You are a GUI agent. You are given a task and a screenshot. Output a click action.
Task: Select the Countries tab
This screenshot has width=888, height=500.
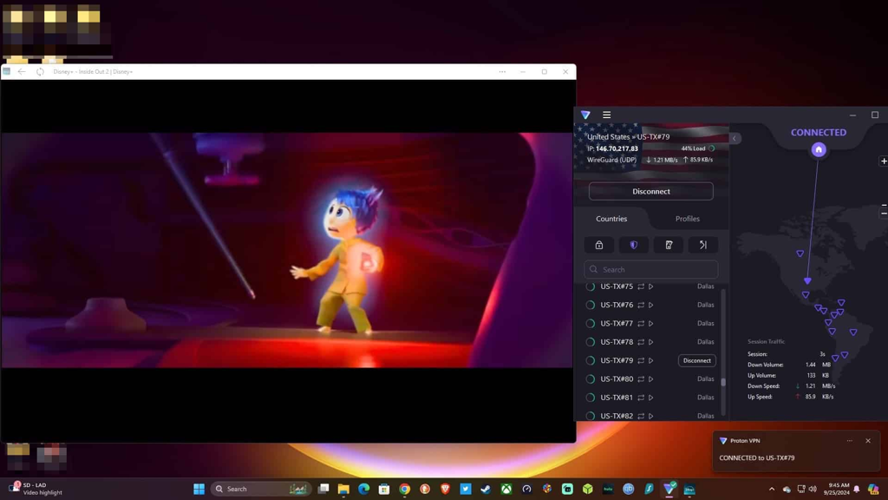tap(611, 219)
